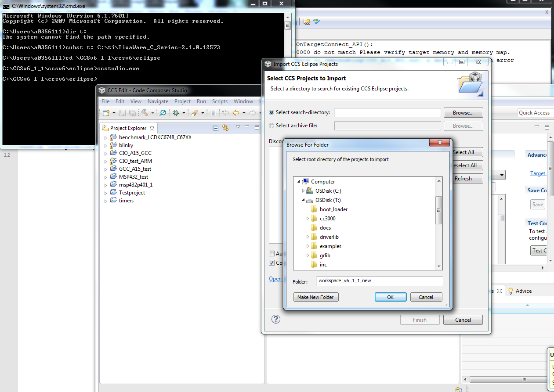Select the examples folder

(330, 246)
